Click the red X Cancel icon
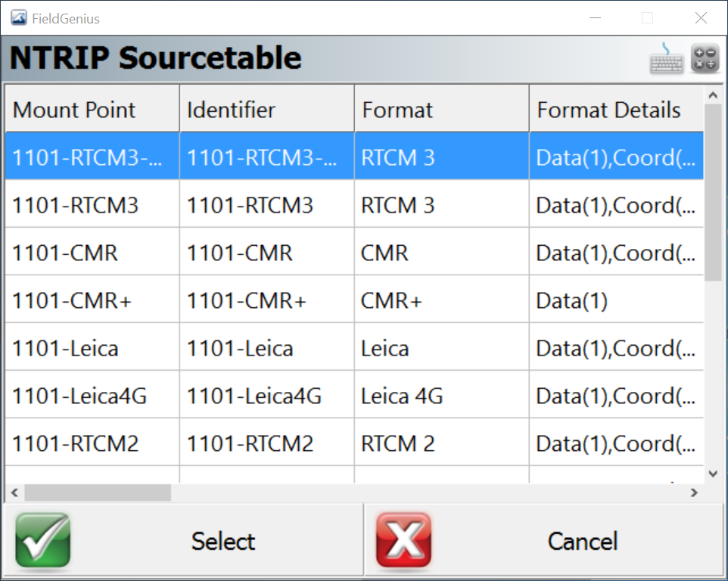728x581 pixels. [x=403, y=540]
